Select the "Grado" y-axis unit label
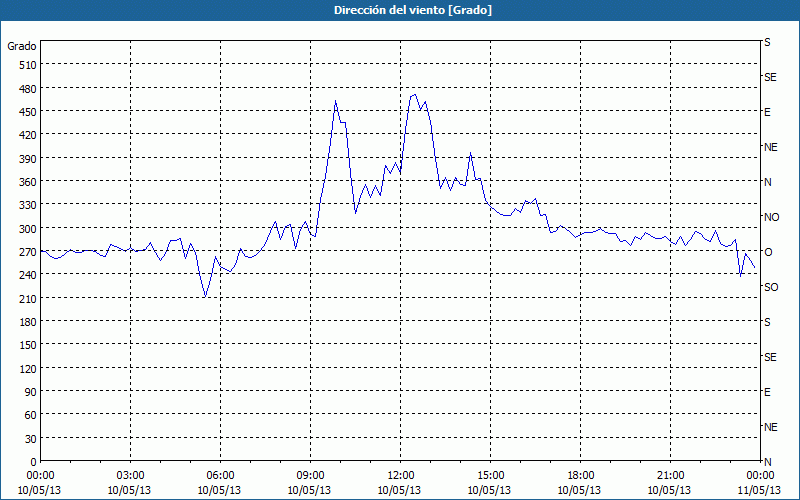The image size is (800, 500). [22, 46]
